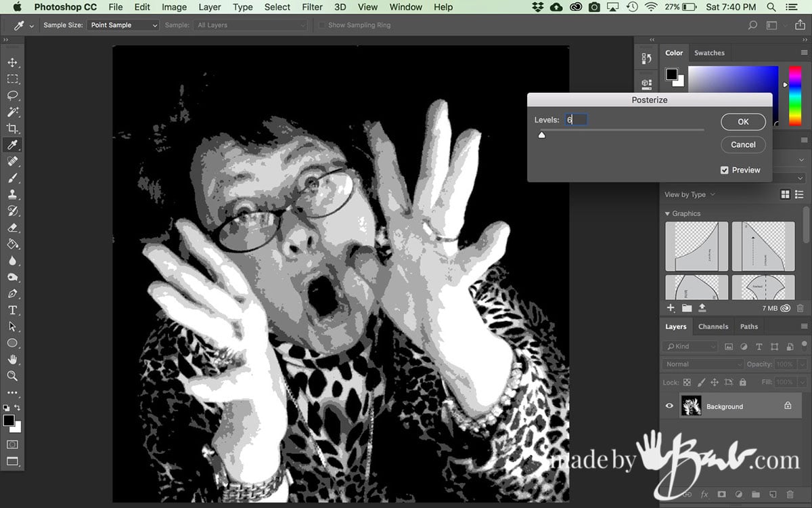Switch to the Channels tab
This screenshot has height=508, width=812.
click(x=713, y=326)
